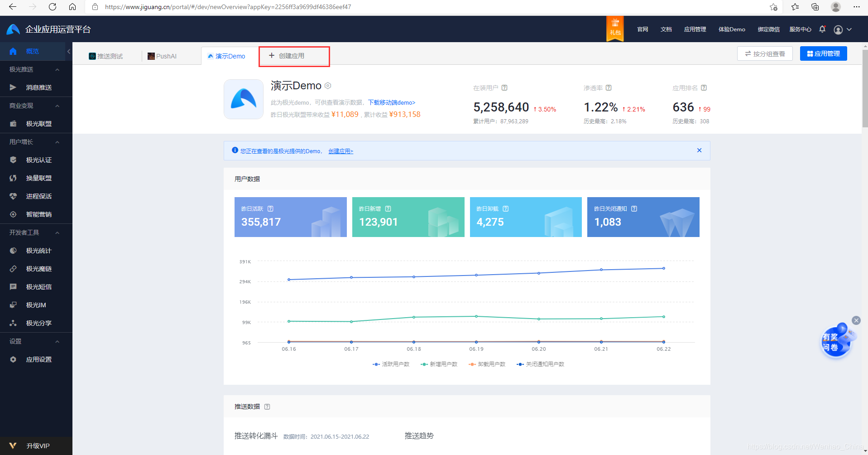Image resolution: width=868 pixels, height=455 pixels.
Task: Select 概览 in sidebar
Action: 33,51
